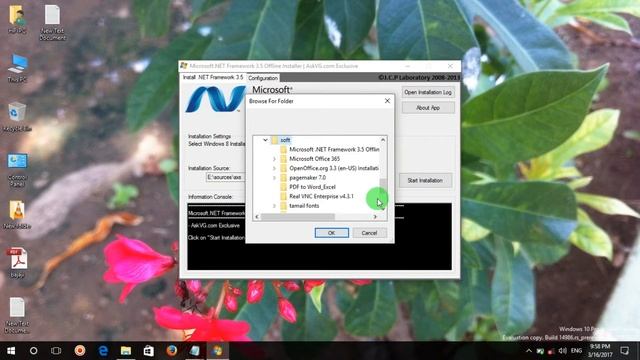Image resolution: width=640 pixels, height=360 pixels.
Task: Switch to the Configuration tab in the installer
Action: pos(263,78)
